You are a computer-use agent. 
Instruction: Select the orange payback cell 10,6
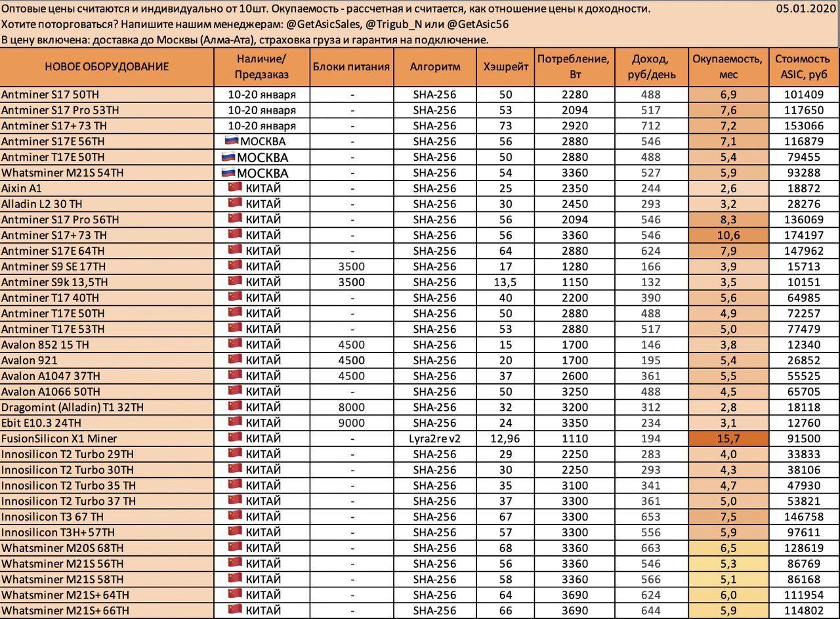tap(728, 235)
